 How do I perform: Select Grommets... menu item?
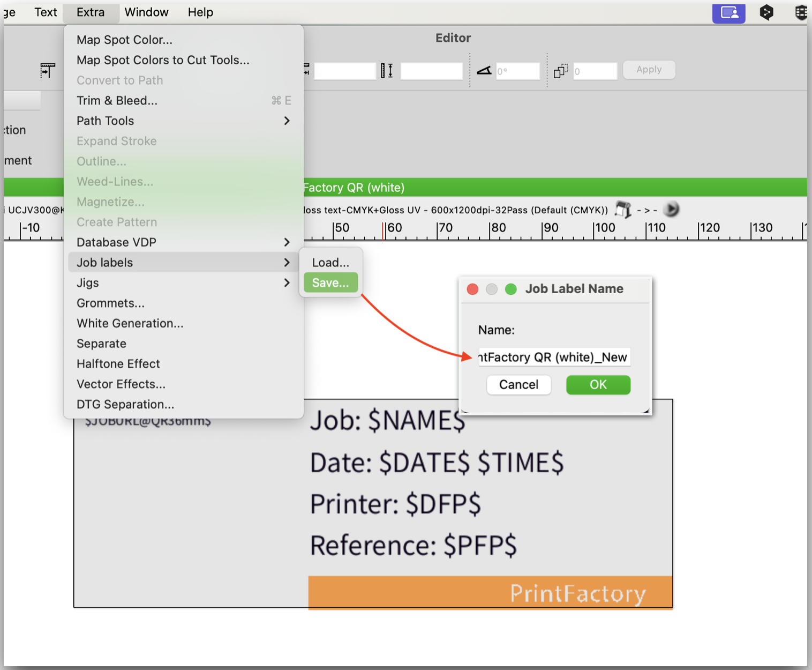click(183, 303)
